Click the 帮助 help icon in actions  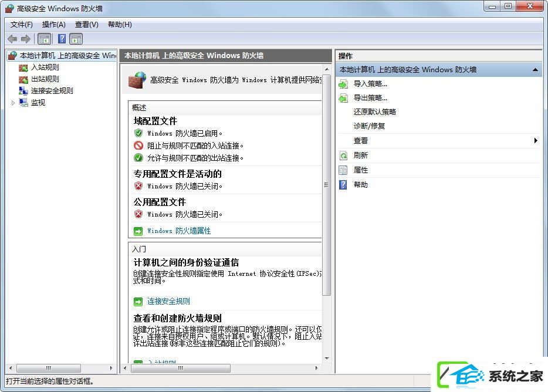[x=343, y=185]
